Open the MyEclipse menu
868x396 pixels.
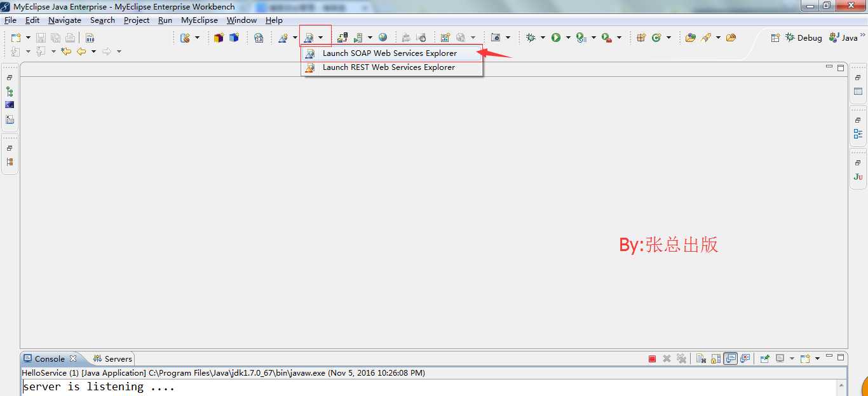click(x=200, y=20)
